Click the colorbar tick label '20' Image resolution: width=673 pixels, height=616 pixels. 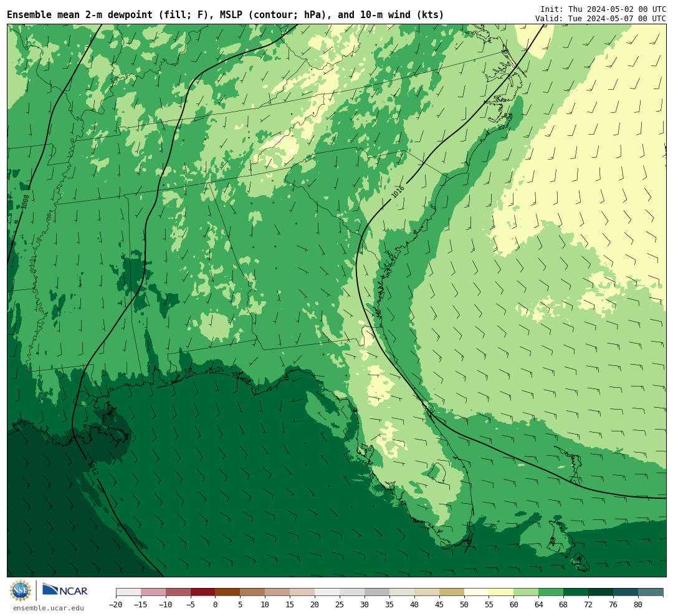click(x=315, y=604)
